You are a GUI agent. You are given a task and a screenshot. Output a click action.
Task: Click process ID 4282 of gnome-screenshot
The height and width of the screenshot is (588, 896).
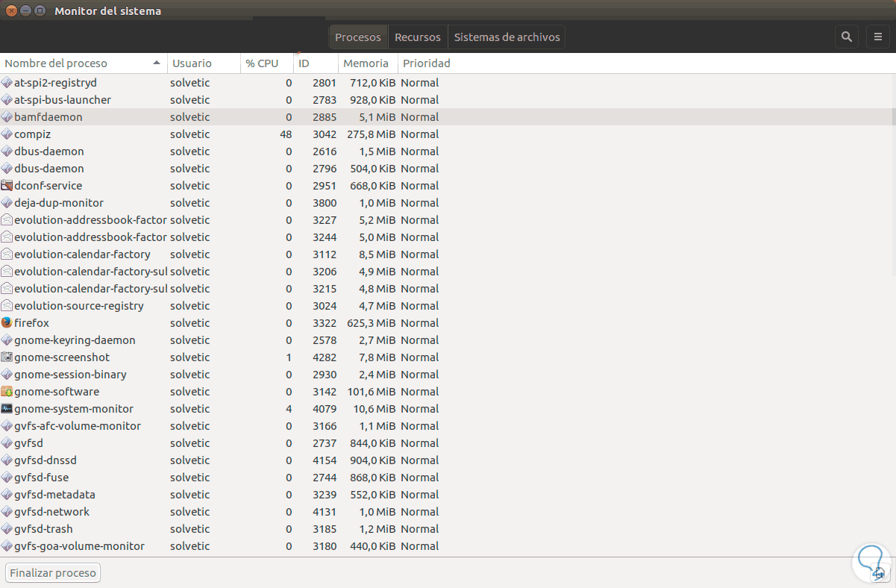pyautogui.click(x=325, y=357)
